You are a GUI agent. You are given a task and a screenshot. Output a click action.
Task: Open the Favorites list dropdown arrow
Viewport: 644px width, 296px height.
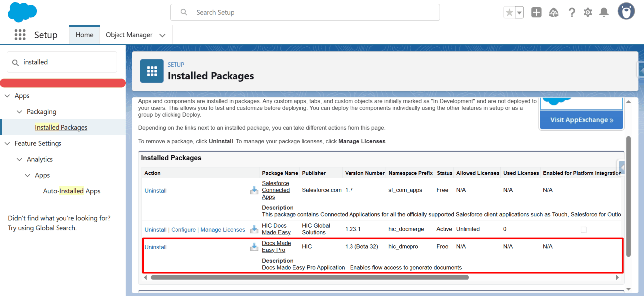pos(519,13)
